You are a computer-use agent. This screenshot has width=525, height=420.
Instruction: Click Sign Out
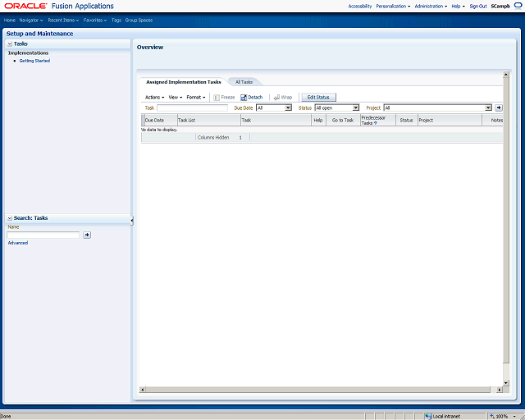click(478, 6)
